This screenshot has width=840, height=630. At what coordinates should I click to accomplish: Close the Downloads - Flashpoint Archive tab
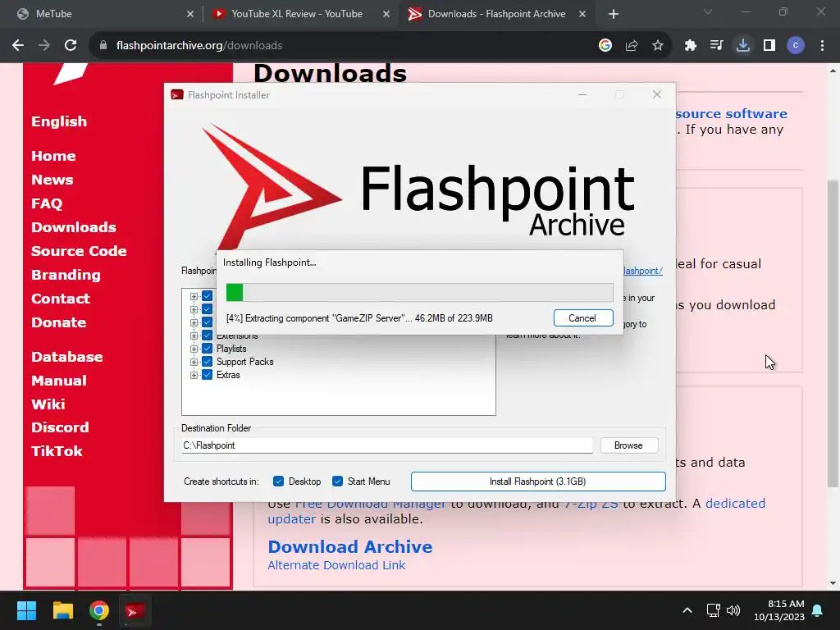click(582, 14)
